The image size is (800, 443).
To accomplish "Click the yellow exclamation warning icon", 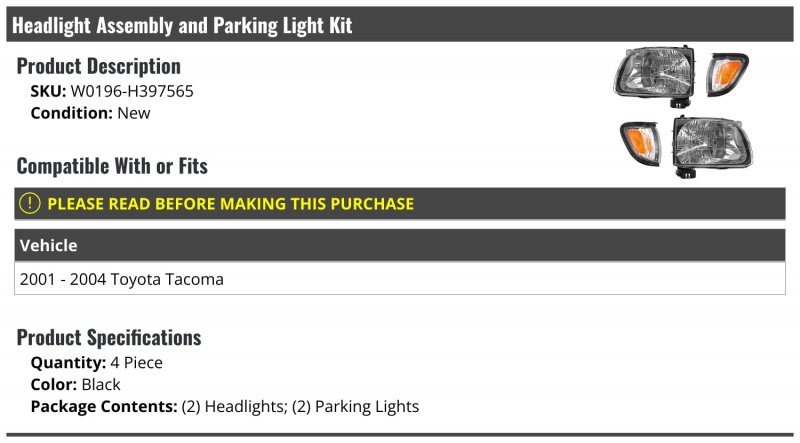I will point(30,203).
